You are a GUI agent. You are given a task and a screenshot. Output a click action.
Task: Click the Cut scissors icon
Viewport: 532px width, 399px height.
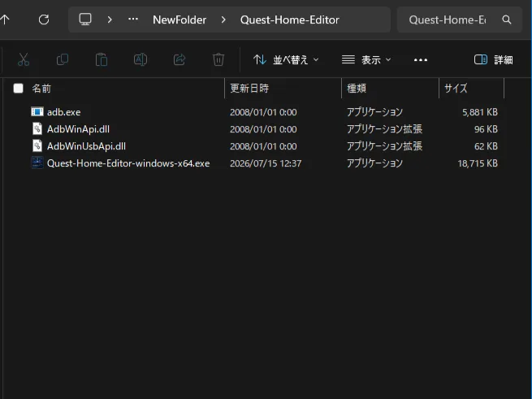click(24, 60)
